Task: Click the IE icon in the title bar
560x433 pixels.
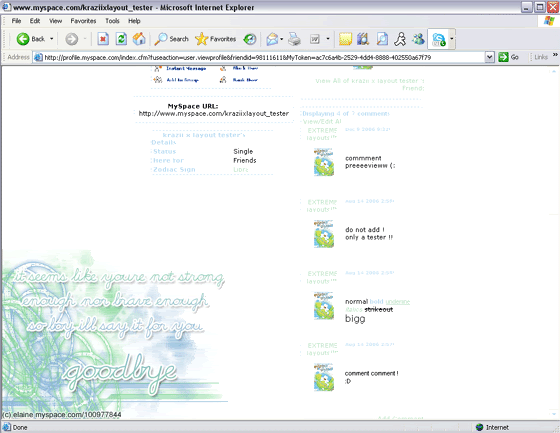Action: [x=6, y=7]
